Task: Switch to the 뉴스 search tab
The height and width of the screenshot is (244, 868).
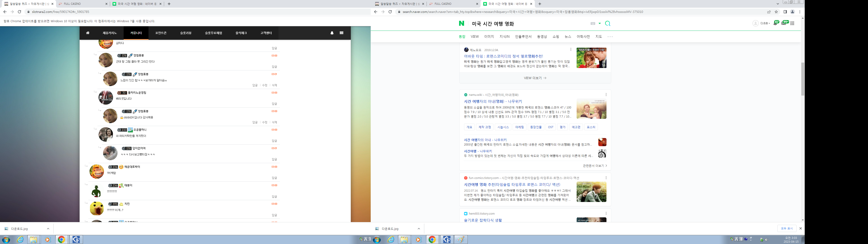Action: [x=568, y=37]
